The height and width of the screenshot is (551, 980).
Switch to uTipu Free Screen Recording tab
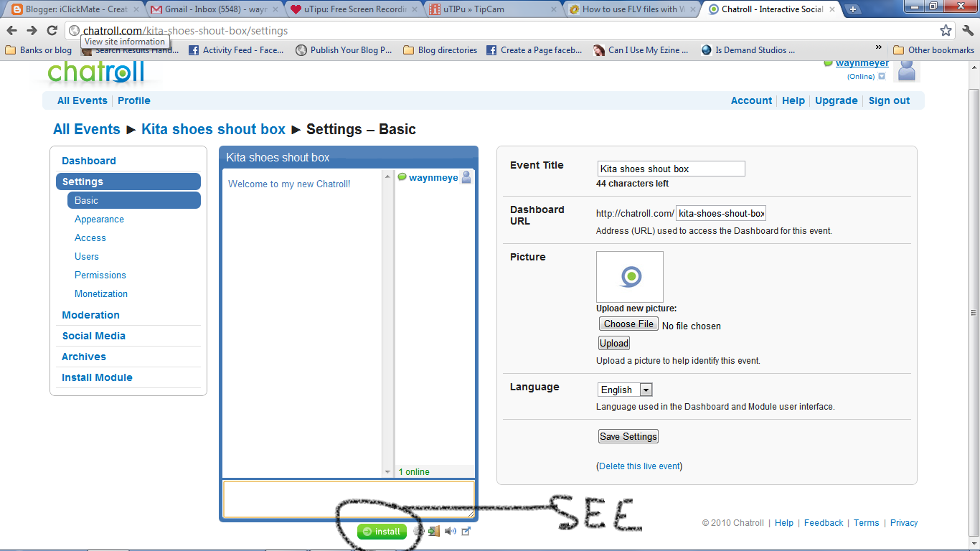coord(353,9)
